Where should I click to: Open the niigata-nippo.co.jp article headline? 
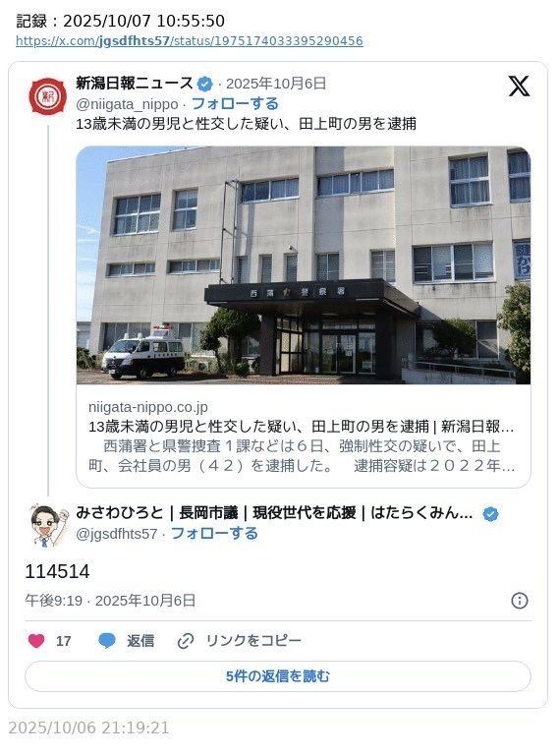302,427
